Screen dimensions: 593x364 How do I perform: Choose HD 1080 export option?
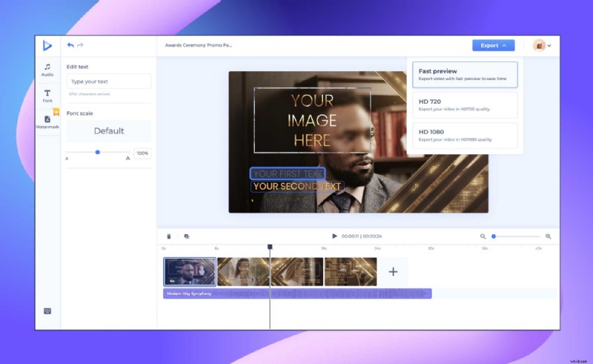[x=465, y=136]
